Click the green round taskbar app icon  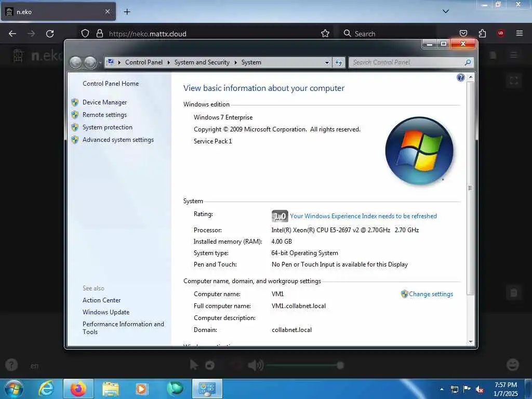coord(175,389)
